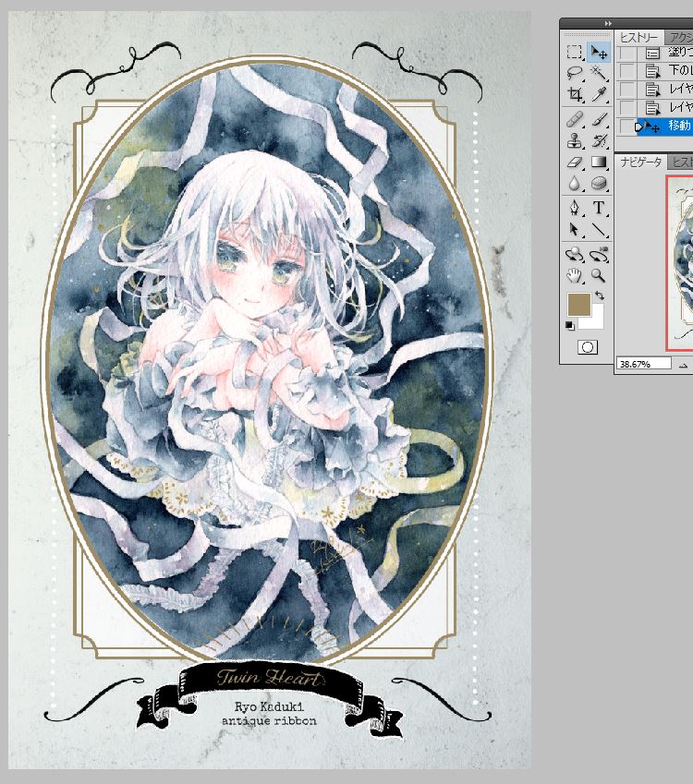Switch to the ヒスト histogram tab

pyautogui.click(x=681, y=163)
